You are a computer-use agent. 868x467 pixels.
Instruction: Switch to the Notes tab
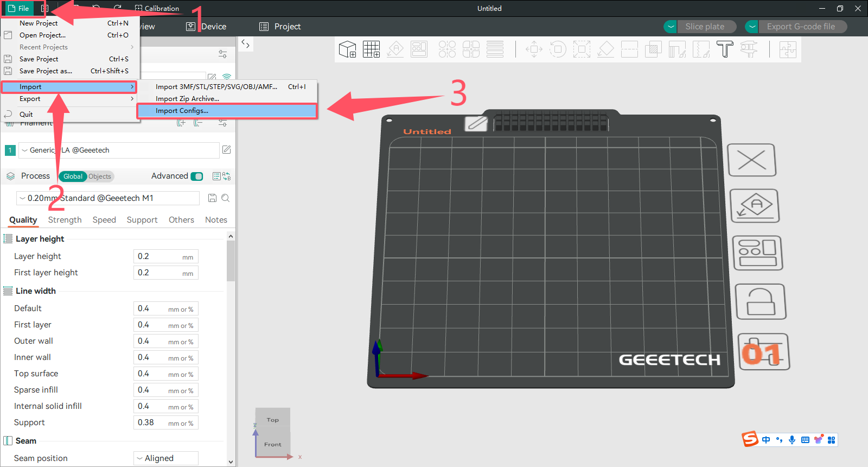(x=216, y=220)
